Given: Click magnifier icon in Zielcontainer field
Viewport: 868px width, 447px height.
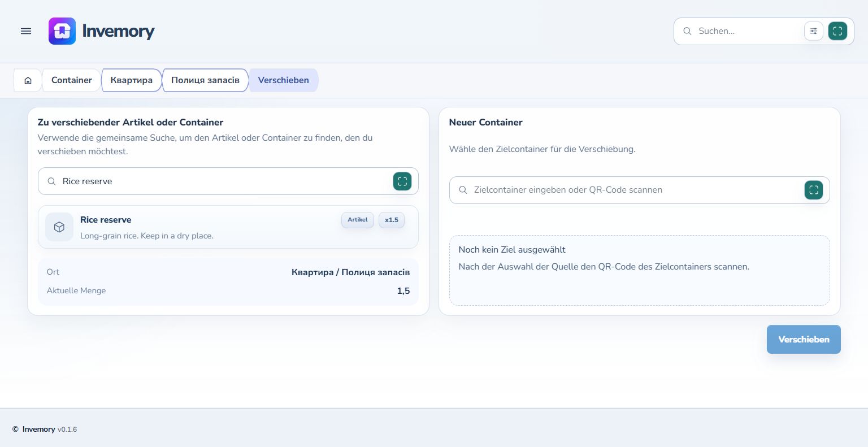Looking at the screenshot, I should 463,190.
